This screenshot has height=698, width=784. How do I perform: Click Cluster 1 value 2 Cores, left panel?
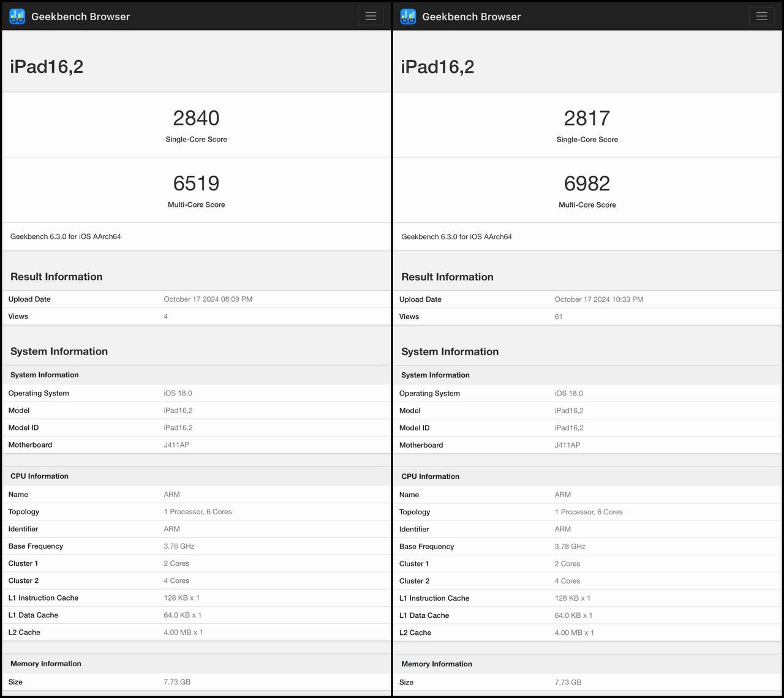[x=176, y=563]
